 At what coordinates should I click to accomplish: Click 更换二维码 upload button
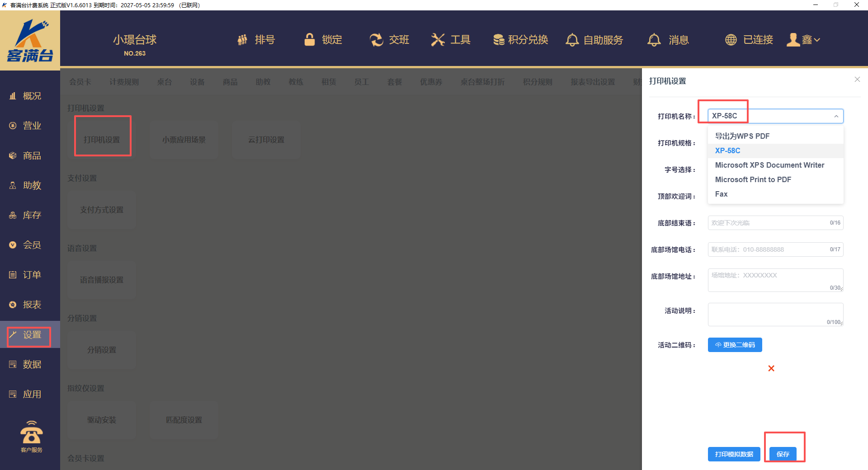pos(735,345)
